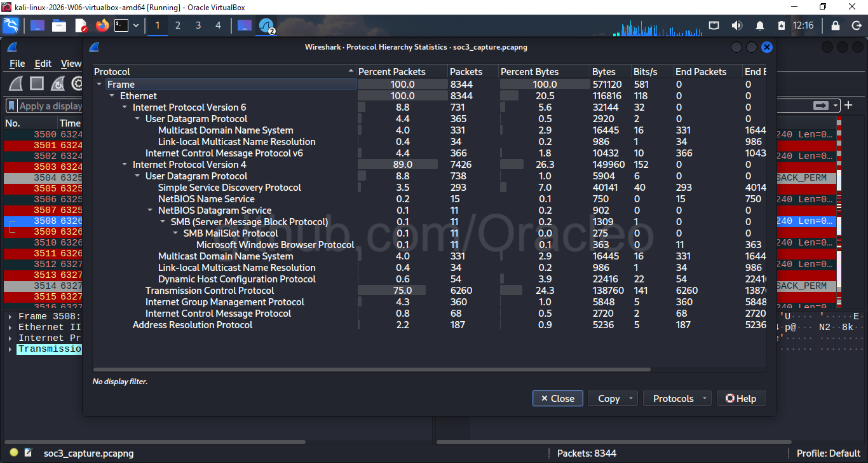Viewport: 868px width, 463px height.
Task: Open capture options via the gear icon
Action: (76, 83)
